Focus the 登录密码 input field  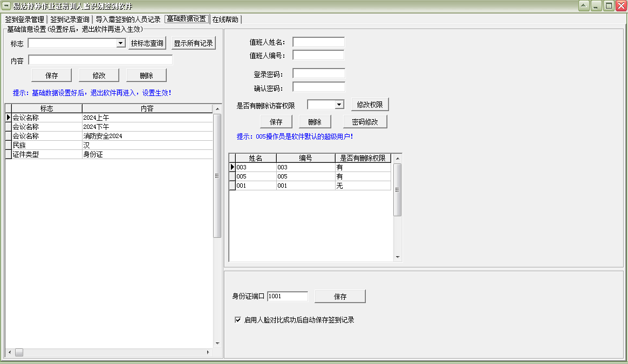[319, 73]
